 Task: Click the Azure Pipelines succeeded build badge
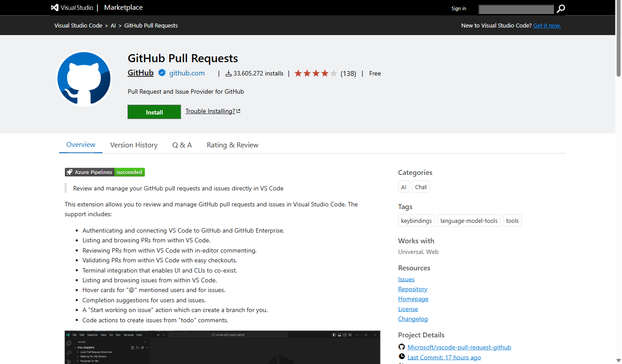(x=104, y=172)
